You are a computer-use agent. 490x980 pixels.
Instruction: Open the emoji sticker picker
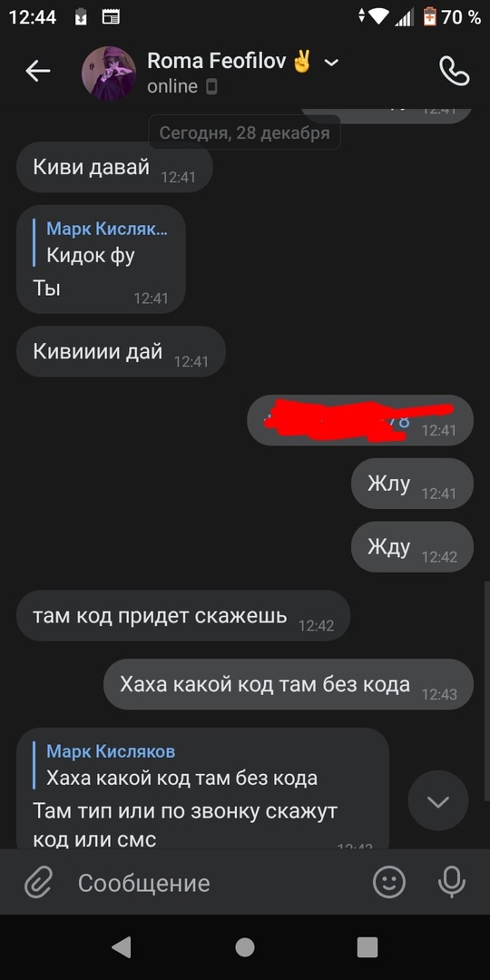point(389,883)
